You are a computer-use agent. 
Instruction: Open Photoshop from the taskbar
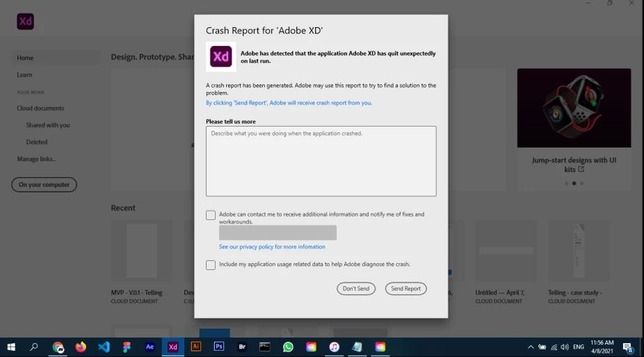point(219,347)
